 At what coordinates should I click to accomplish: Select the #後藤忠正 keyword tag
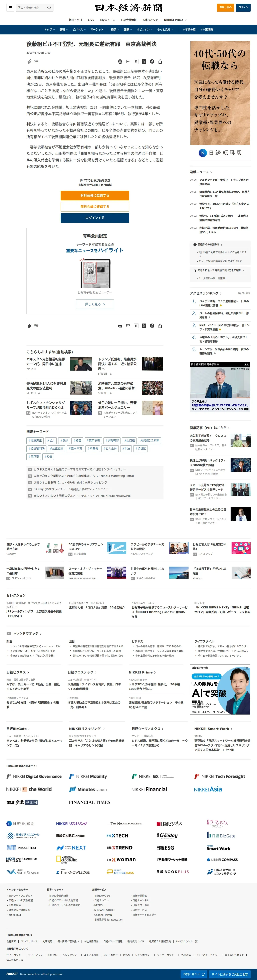35,440
